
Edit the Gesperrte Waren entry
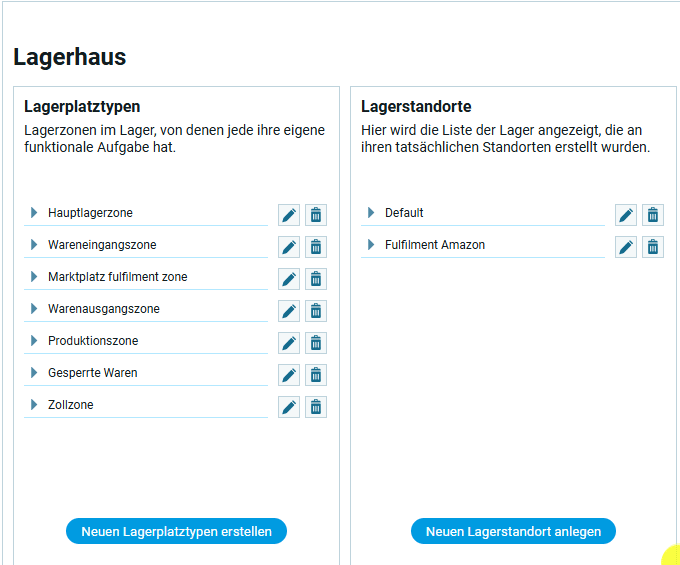click(289, 375)
